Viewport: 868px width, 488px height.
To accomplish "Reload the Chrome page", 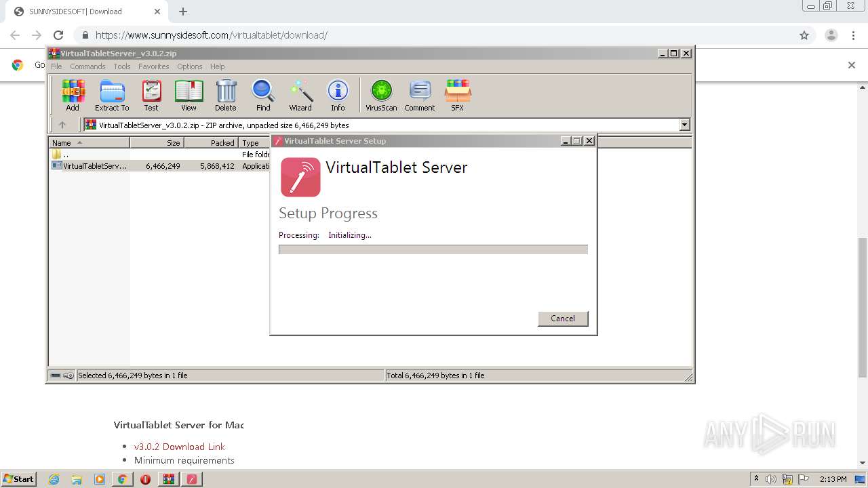I will [58, 35].
